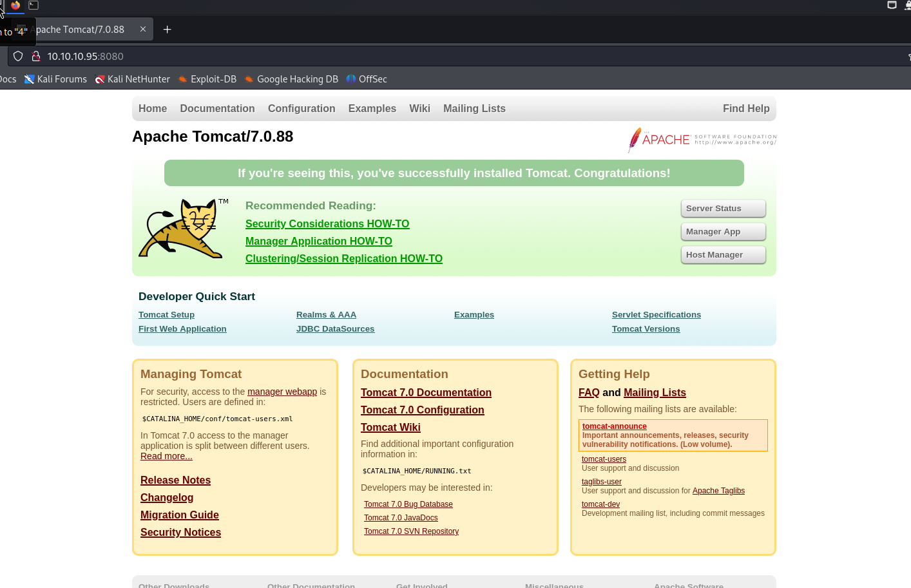Open the Kali Forums bookmark
This screenshot has height=588, width=911.
point(55,79)
